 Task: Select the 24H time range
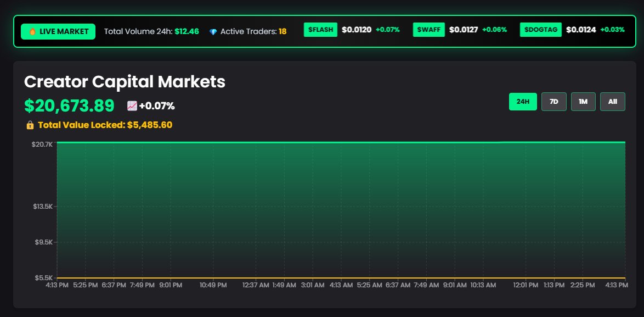point(523,102)
